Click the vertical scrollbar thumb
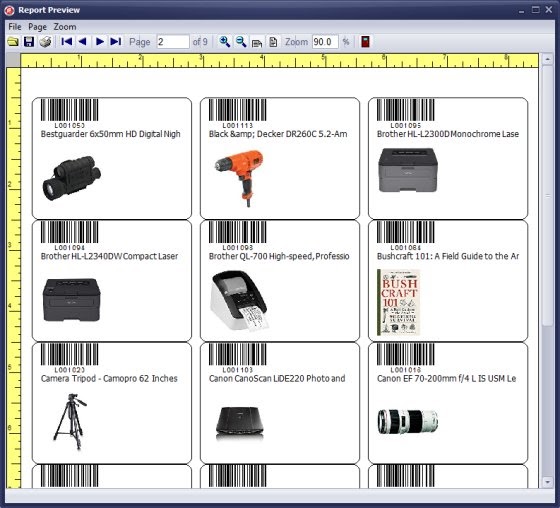560x508 pixels. pyautogui.click(x=548, y=195)
